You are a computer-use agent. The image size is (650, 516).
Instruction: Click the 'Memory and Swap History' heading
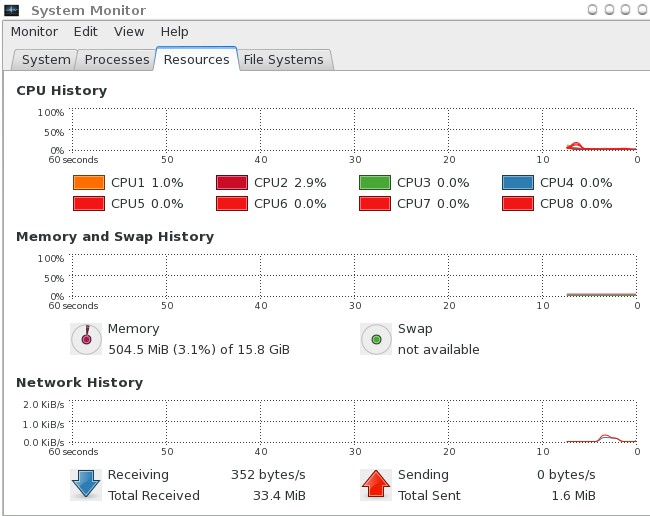[115, 236]
